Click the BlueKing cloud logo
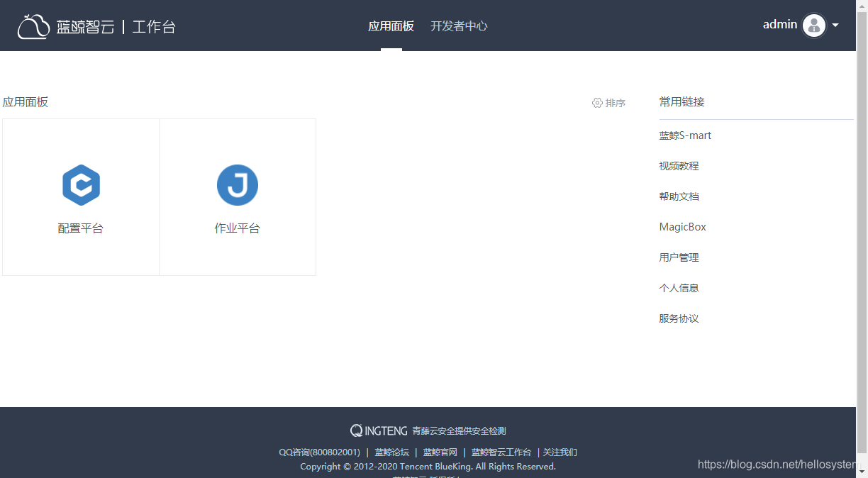The image size is (868, 478). click(x=33, y=26)
